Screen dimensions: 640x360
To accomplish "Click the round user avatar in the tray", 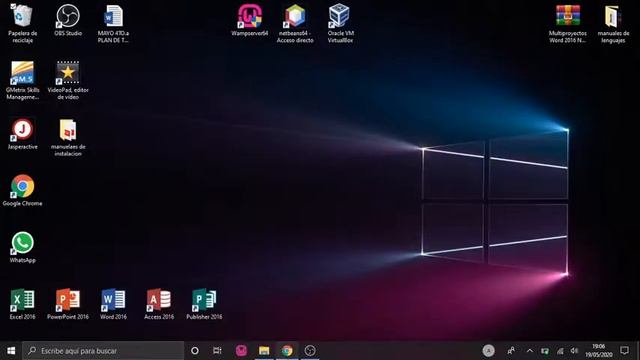I will (489, 351).
